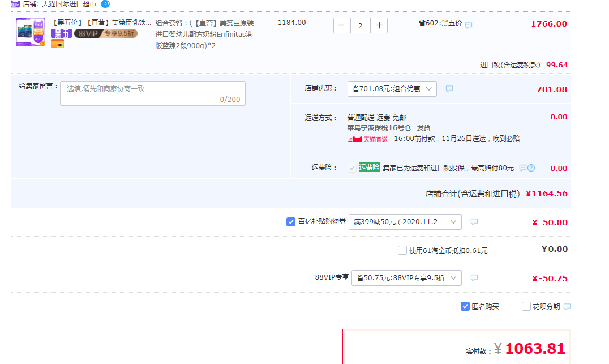Click the store discount amount -701.08
This screenshot has height=364, width=609.
pos(550,89)
